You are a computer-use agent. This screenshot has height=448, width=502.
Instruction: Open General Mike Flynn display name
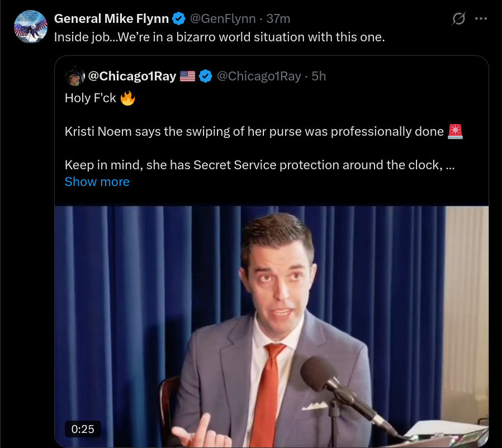111,18
